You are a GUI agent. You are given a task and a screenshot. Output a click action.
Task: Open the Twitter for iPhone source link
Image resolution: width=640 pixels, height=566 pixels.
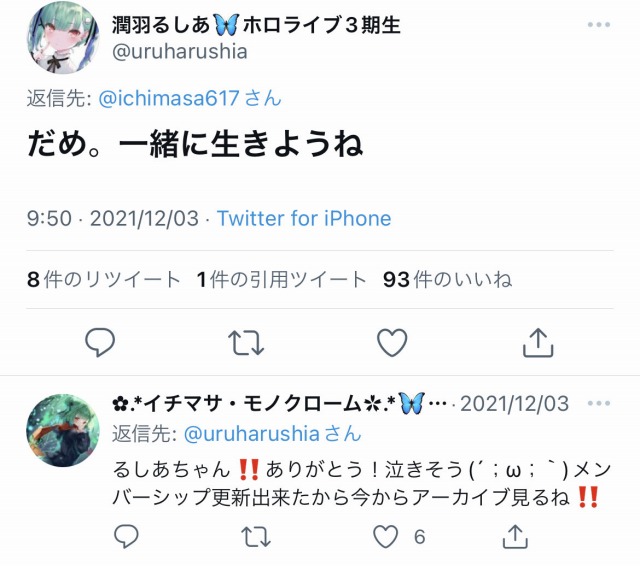304,218
